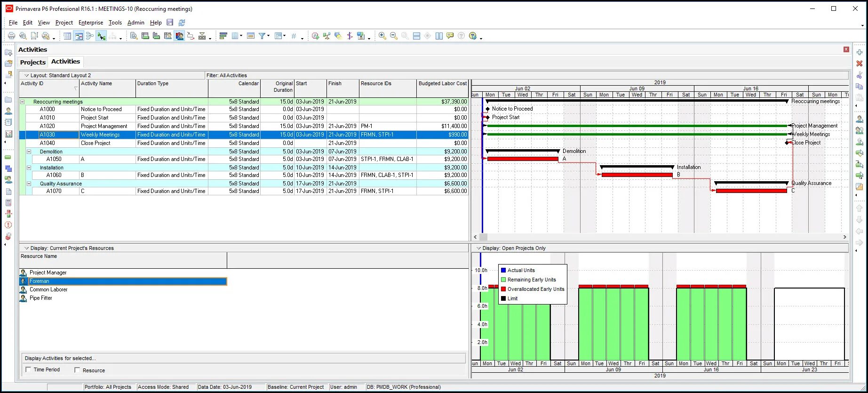
Task: Click the red delete X icon
Action: tap(860, 63)
